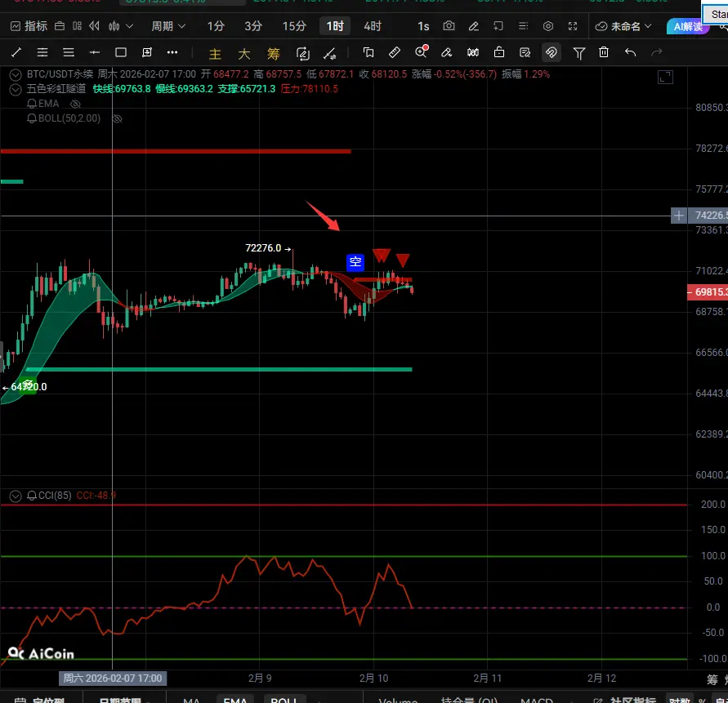The width and height of the screenshot is (728, 703).
Task: Click the line-with-arrow drawing settings icon
Action: point(330,54)
